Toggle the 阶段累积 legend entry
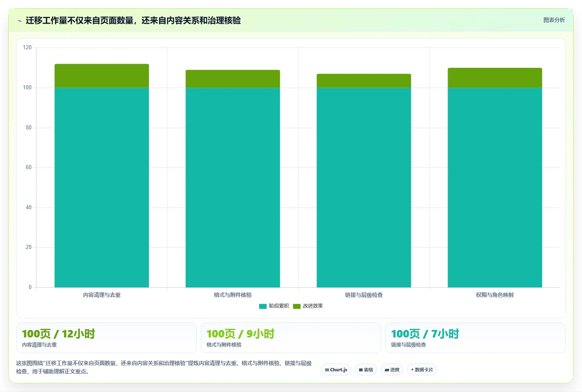 (274, 306)
